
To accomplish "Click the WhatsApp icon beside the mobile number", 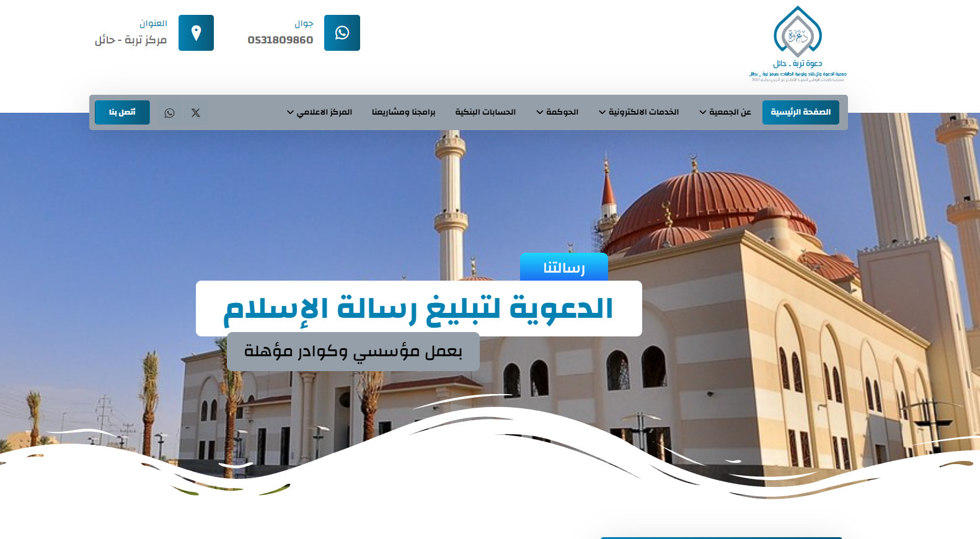I will 342,33.
